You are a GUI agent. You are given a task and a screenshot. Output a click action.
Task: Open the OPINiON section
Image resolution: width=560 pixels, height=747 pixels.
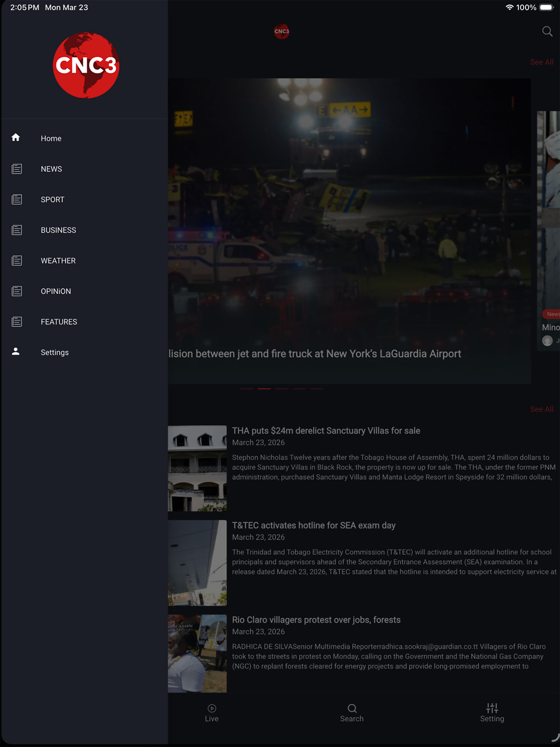point(84,291)
